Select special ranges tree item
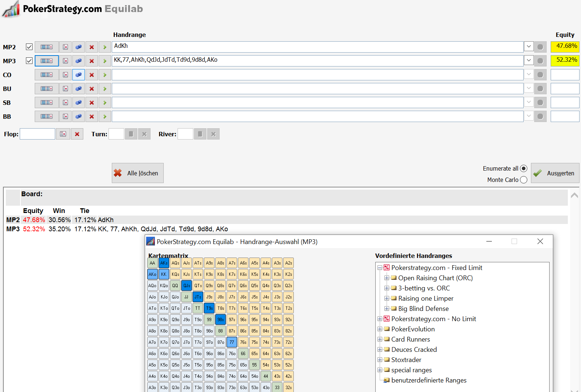Screen dimensions: 581x392 click(x=411, y=370)
